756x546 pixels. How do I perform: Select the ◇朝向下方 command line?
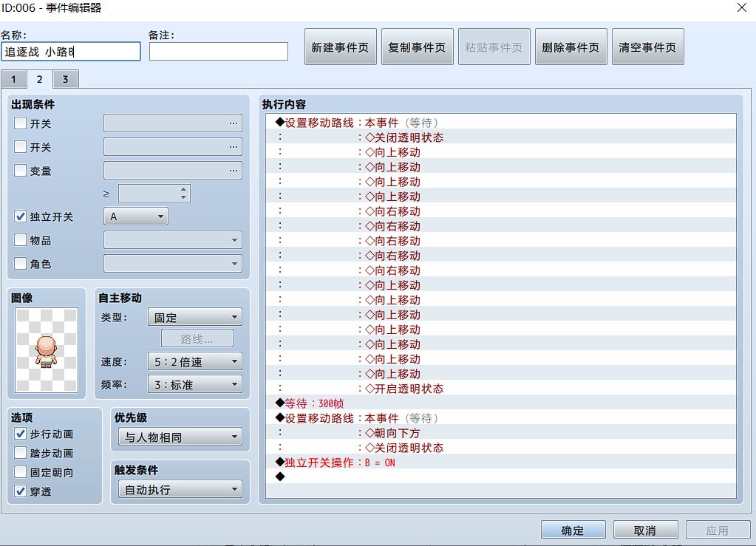[x=501, y=433]
